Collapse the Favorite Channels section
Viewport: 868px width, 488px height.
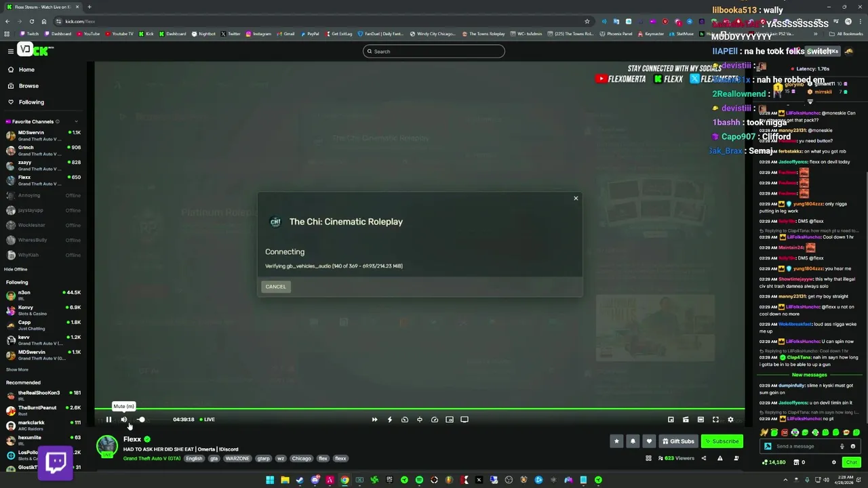76,121
